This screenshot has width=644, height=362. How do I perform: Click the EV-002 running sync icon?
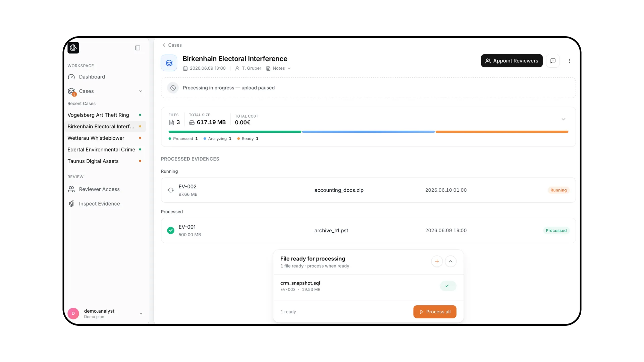[x=171, y=190]
